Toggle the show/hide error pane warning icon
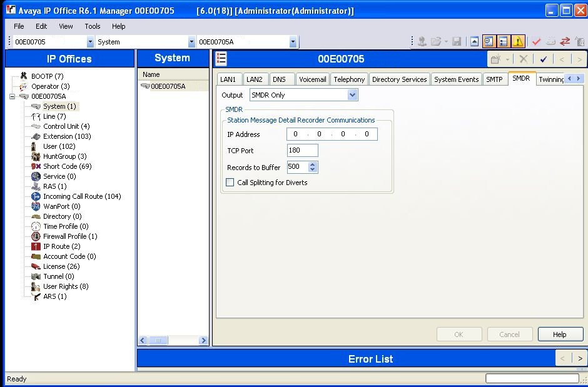The width and height of the screenshot is (588, 387). [x=518, y=42]
